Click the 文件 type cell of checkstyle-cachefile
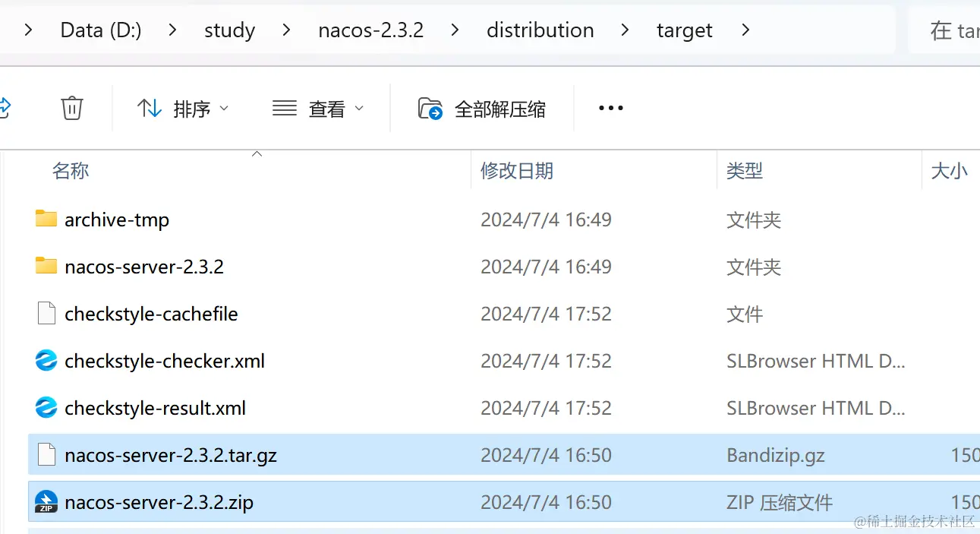 point(745,314)
